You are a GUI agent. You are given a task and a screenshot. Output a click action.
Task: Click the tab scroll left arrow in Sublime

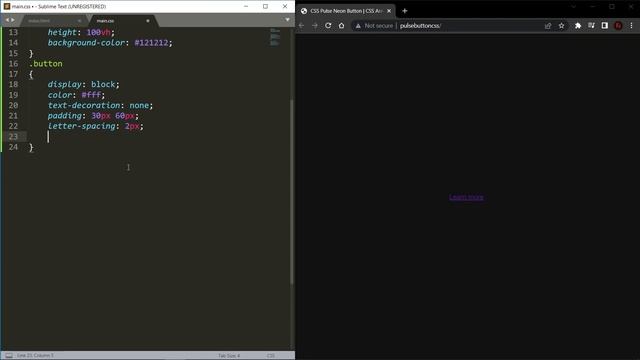[x=7, y=20]
